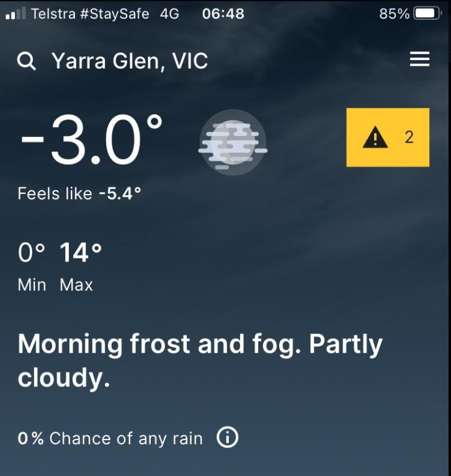The height and width of the screenshot is (476, 451).
Task: Tap the 4G network indicator
Action: point(169,14)
